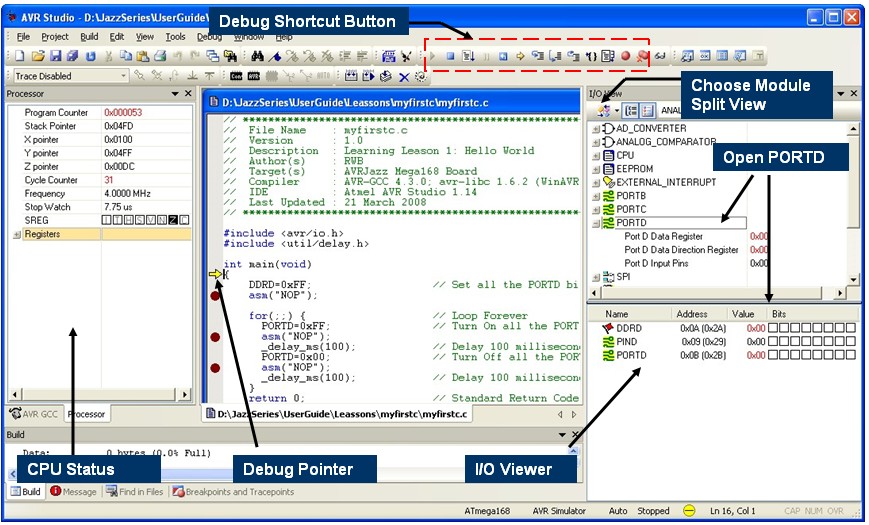
Task: Toggle bit 0 checkbox of PORTD
Action: 851,355
